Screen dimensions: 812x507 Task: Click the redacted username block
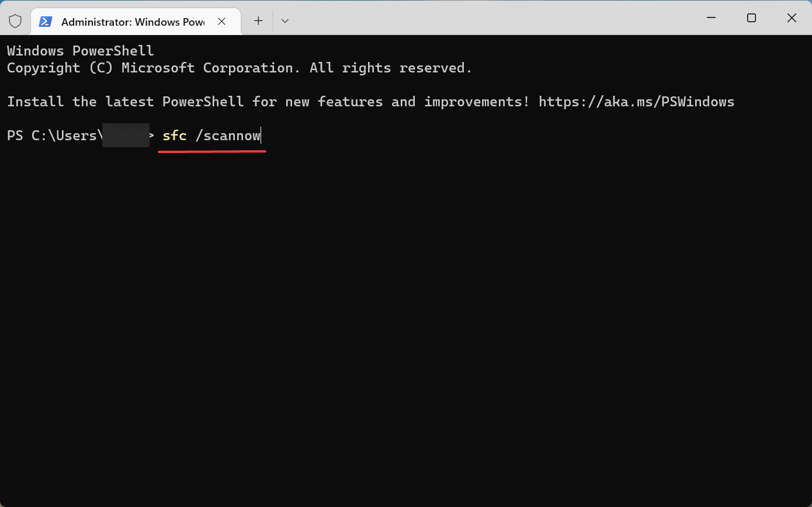pyautogui.click(x=126, y=135)
